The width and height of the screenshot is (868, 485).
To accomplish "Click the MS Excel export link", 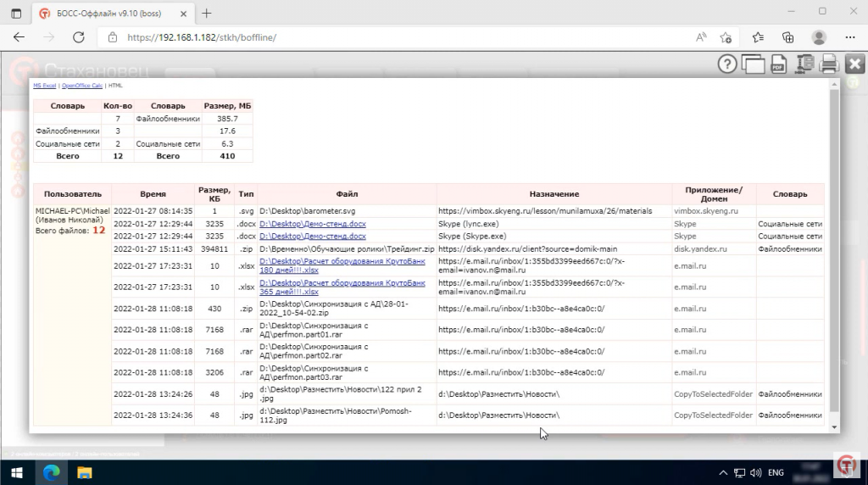I will [44, 86].
